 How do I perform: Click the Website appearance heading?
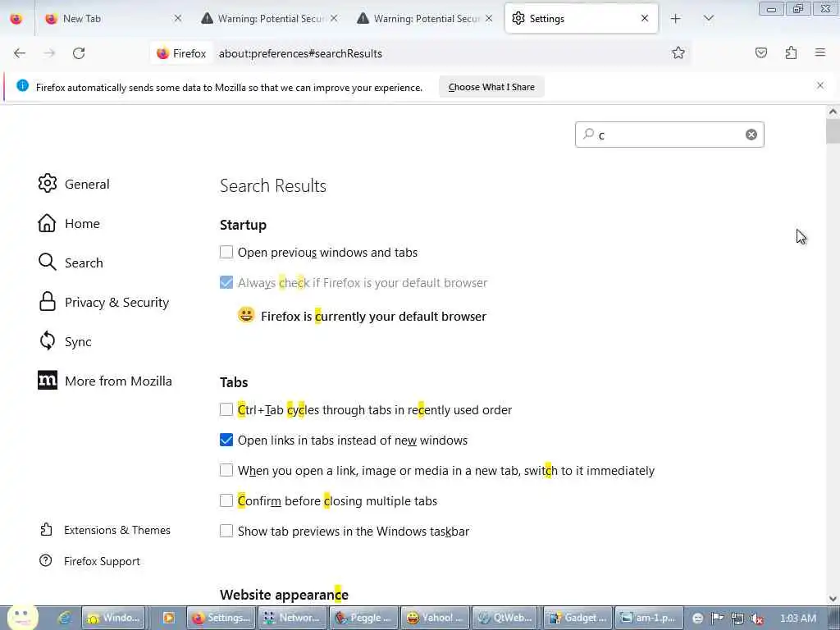(284, 595)
